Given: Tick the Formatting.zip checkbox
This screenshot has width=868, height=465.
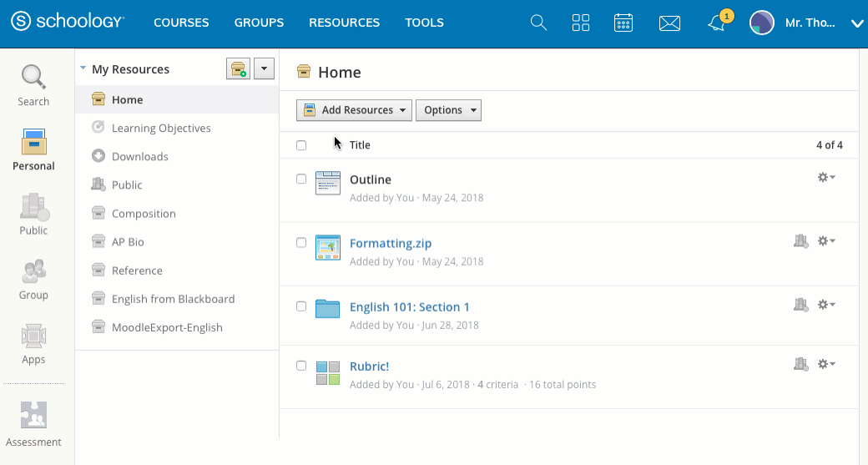Looking at the screenshot, I should point(301,243).
